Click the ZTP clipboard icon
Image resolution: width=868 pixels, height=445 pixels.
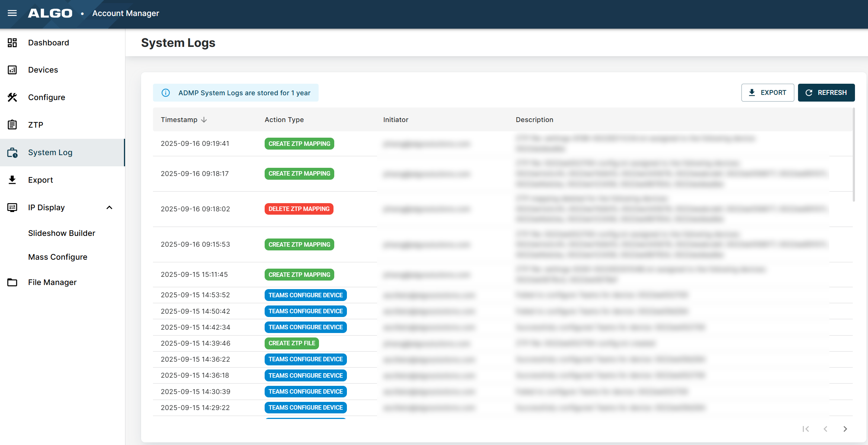[12, 125]
